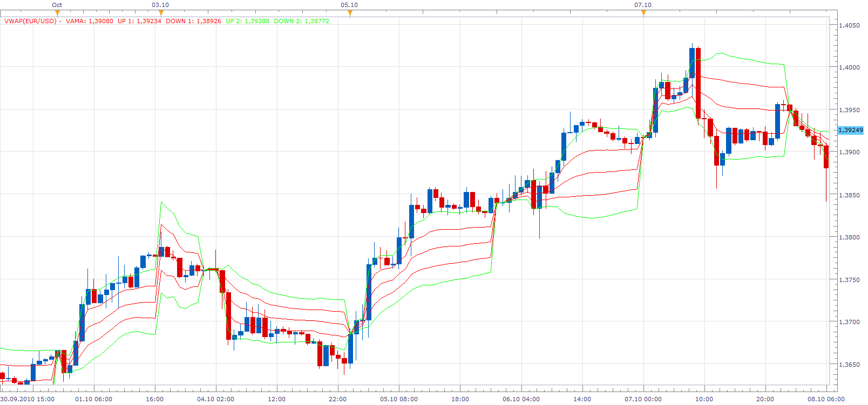The height and width of the screenshot is (405, 868).
Task: Select the 05.10 08:00 time label
Action: [x=399, y=399]
